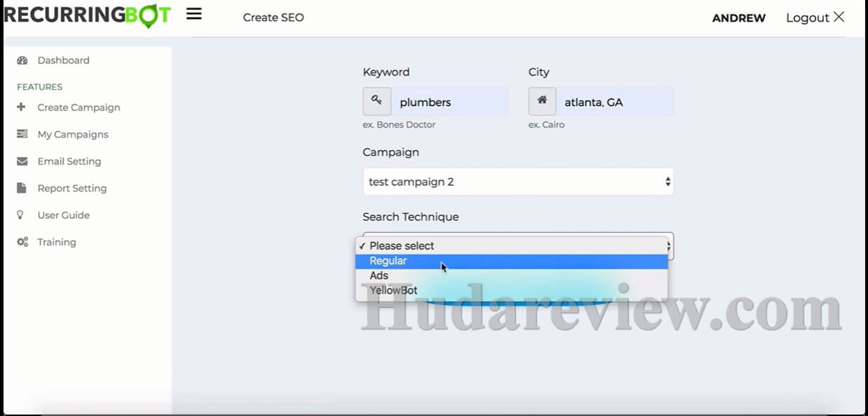Click the Dashboard gauge icon
The image size is (868, 416).
coord(22,60)
